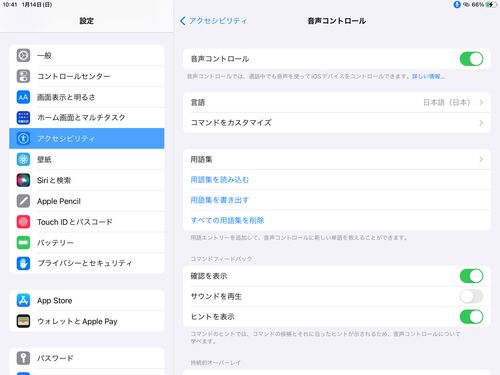Screen dimensions: 500x375
Task: Tap Touch IDとパスコード row label
Action: point(75,222)
